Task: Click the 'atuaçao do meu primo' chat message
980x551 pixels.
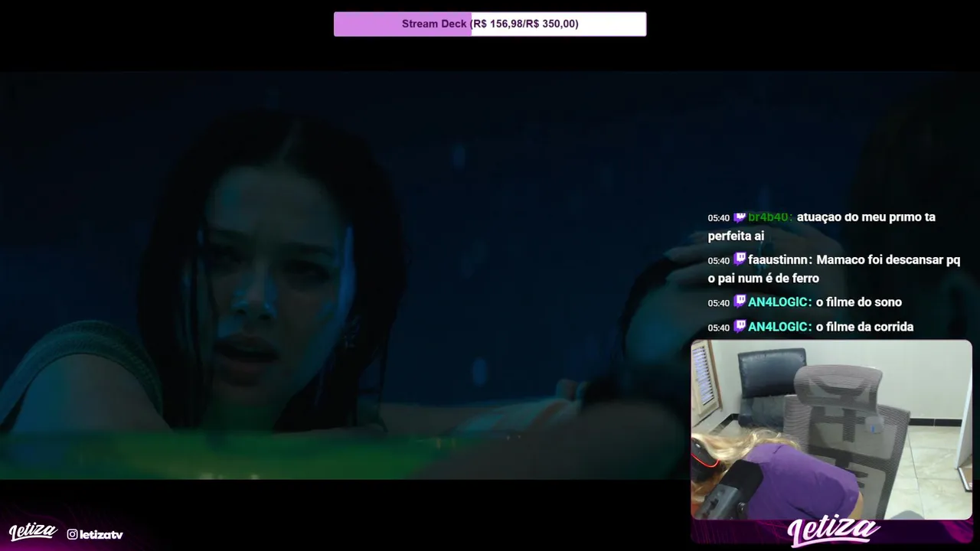Action: pyautogui.click(x=822, y=227)
